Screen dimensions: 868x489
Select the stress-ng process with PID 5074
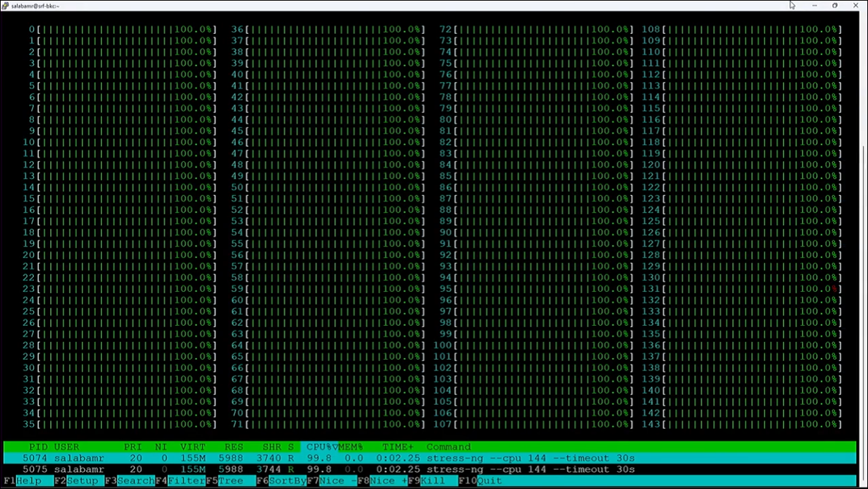click(318, 458)
